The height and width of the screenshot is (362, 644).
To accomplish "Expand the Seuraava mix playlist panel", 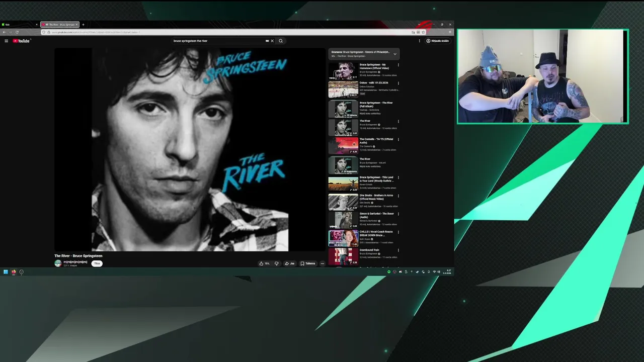I will [x=395, y=53].
